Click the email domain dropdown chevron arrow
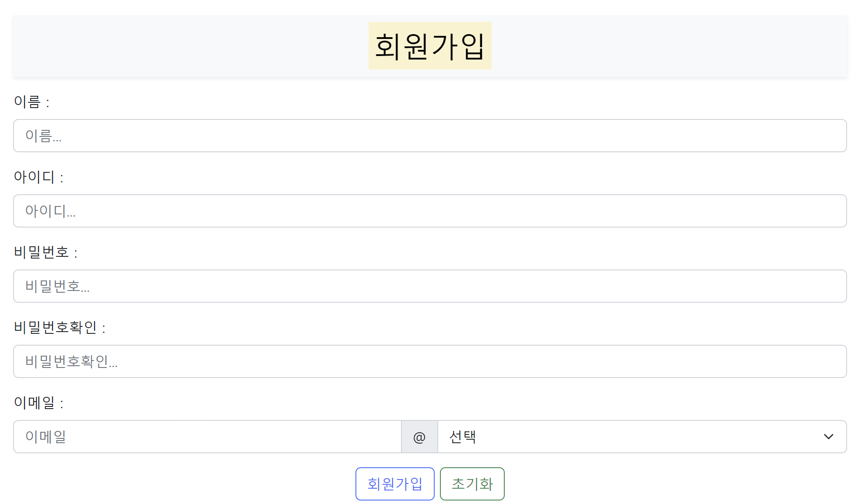The height and width of the screenshot is (504, 858). [828, 437]
